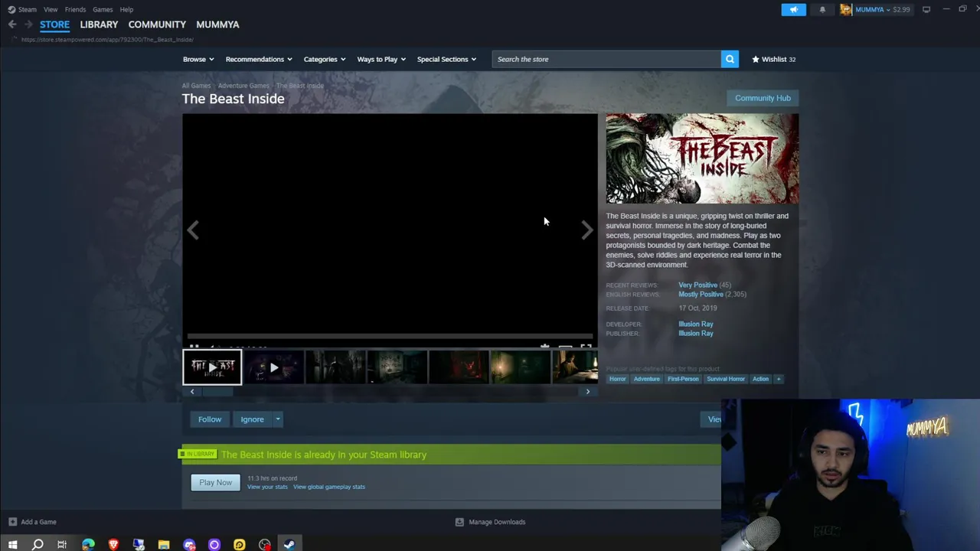Switch to the LIBRARY tab
The image size is (980, 551).
tap(99, 24)
